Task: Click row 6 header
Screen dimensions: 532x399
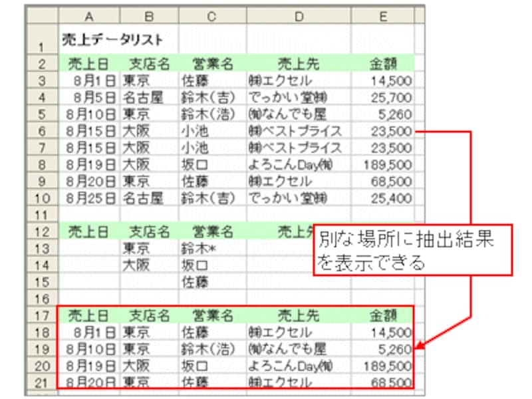Action: point(42,131)
